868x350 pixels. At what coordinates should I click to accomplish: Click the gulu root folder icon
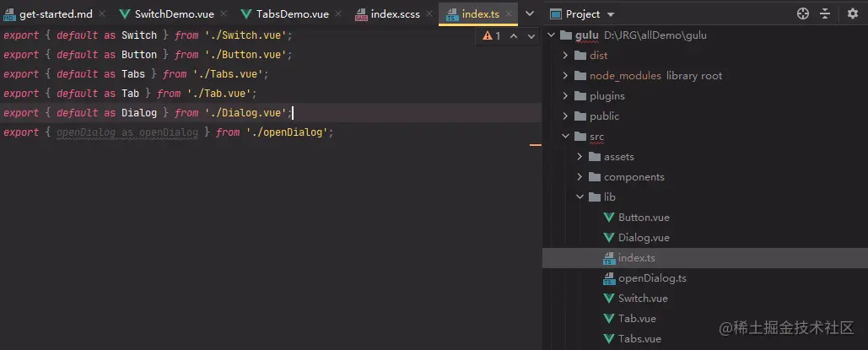pos(566,35)
